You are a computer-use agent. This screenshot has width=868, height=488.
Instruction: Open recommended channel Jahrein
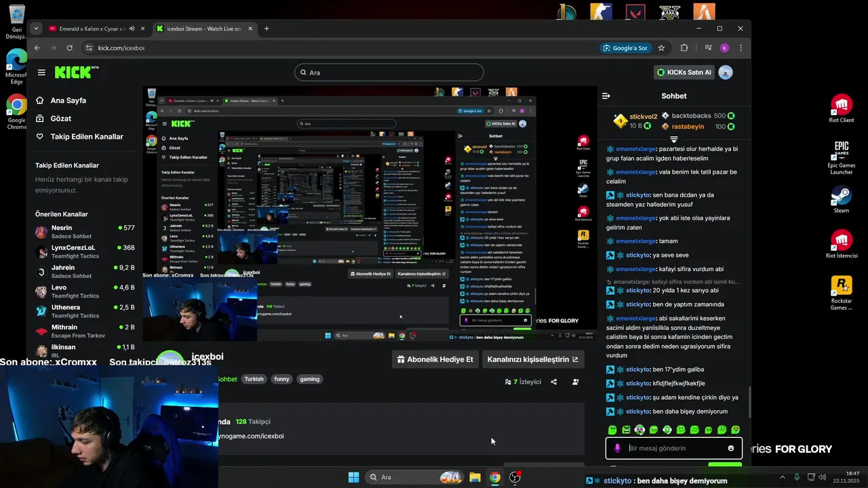(x=85, y=271)
